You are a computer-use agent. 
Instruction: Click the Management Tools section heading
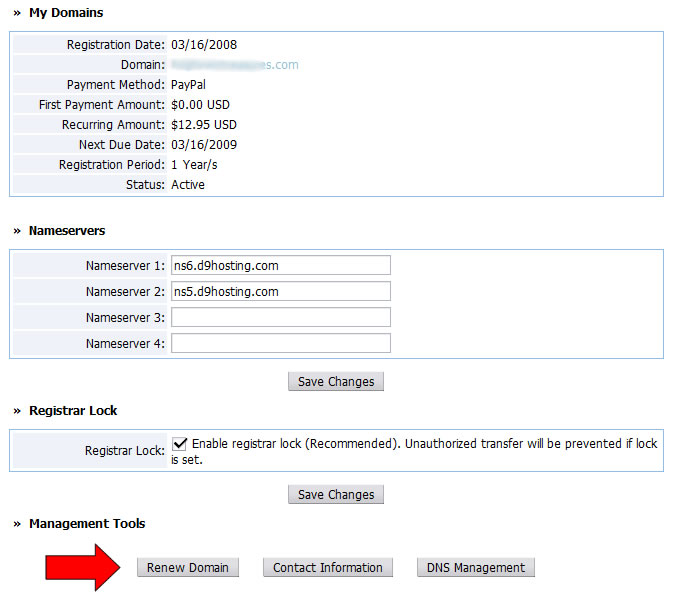87,523
